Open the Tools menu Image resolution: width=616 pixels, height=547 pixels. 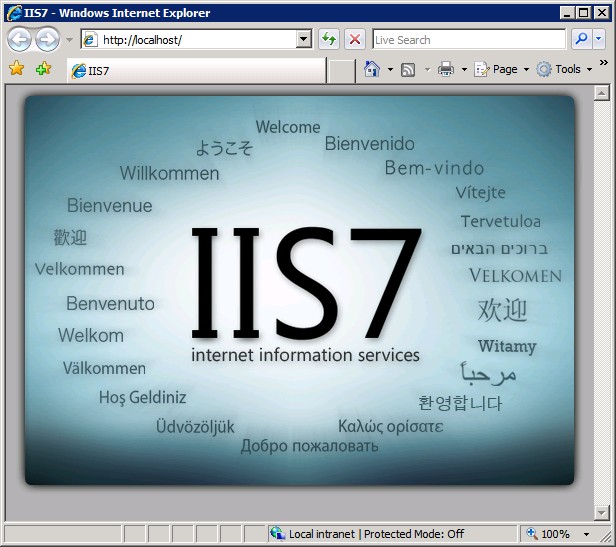point(564,70)
